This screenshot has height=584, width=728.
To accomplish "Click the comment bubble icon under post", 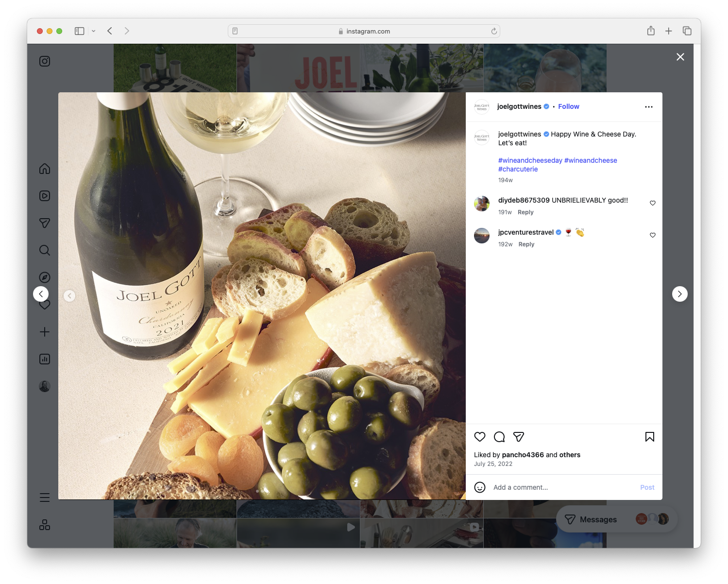I will 499,437.
